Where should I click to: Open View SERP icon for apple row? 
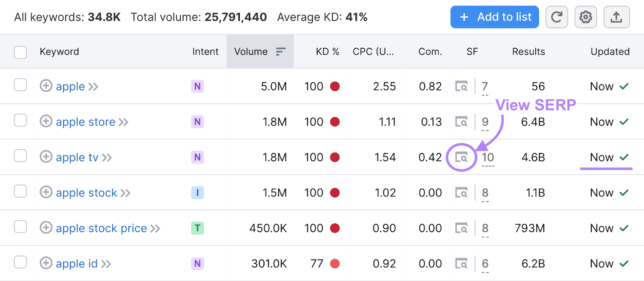[461, 87]
